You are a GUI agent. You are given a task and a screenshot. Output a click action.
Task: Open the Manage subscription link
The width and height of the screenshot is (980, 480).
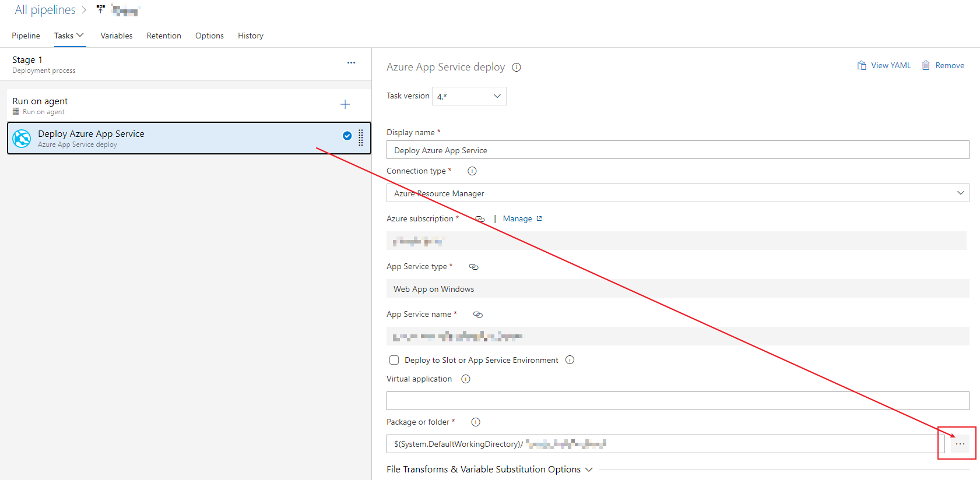522,218
